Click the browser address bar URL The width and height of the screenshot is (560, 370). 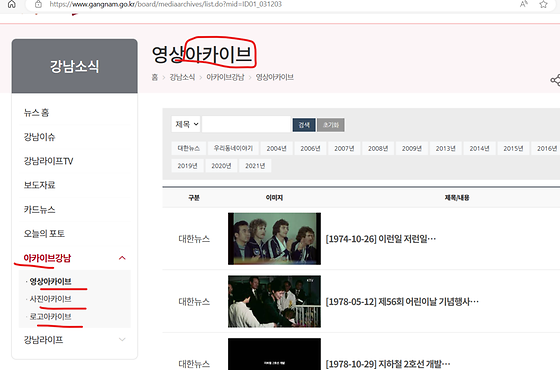(x=165, y=4)
